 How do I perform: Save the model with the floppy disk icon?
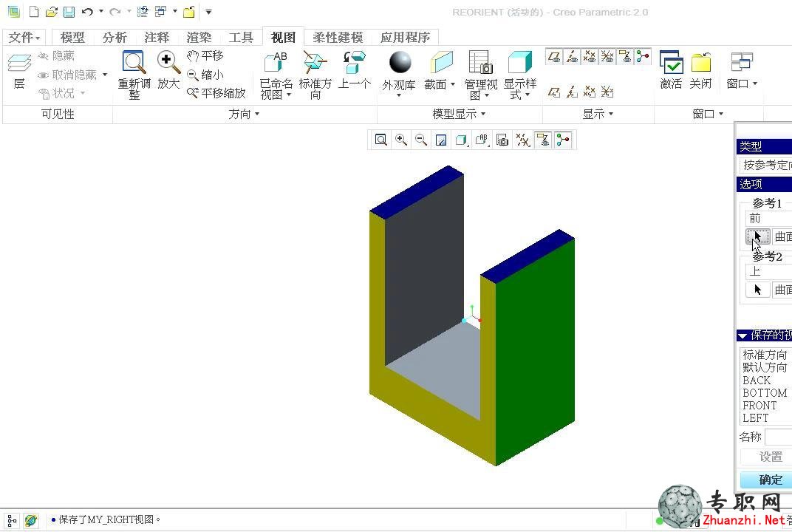[x=69, y=12]
